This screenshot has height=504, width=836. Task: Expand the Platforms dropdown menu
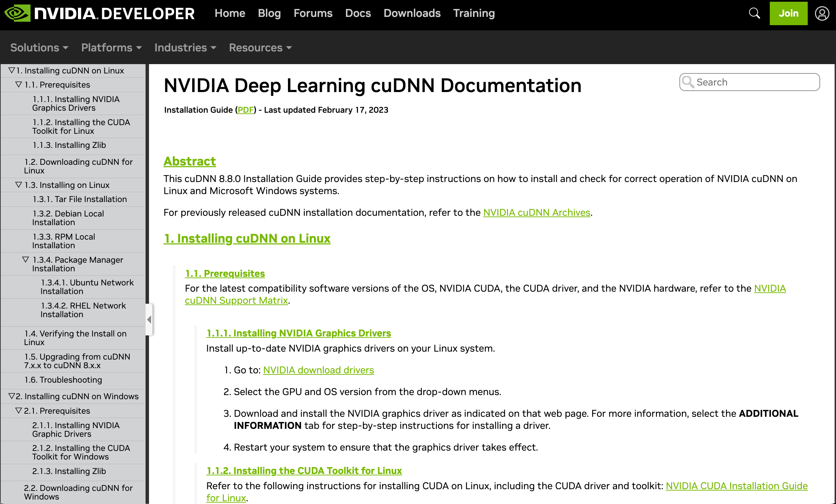(x=111, y=48)
